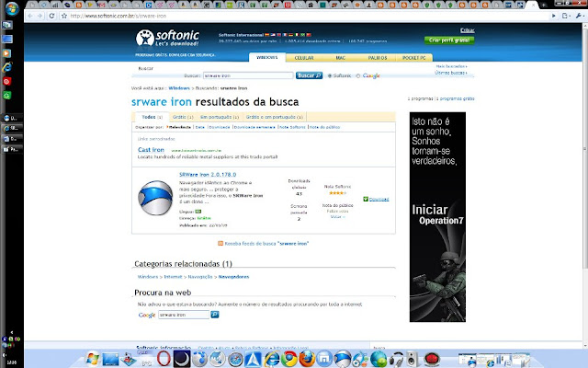The width and height of the screenshot is (588, 368).
Task: Click the Google web search input field
Action: pyautogui.click(x=184, y=315)
